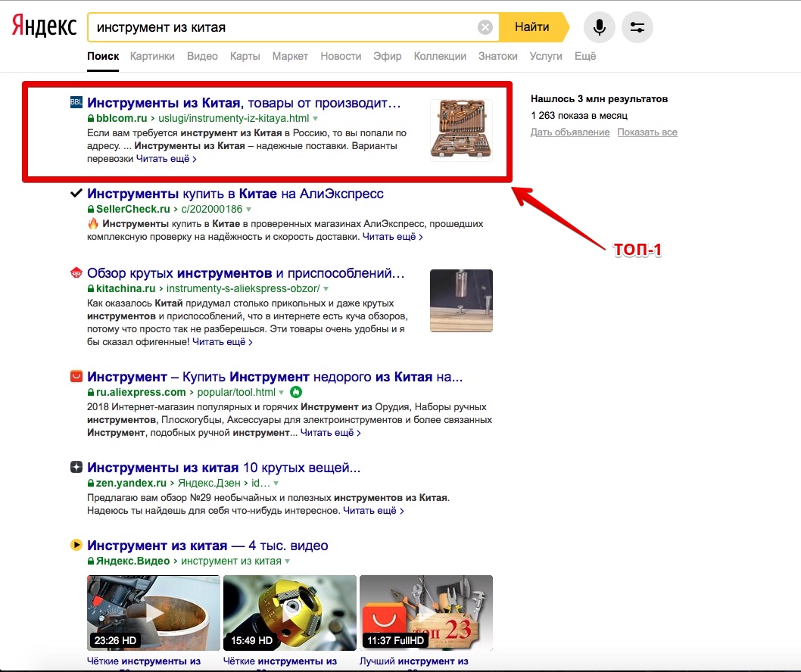Clear the search query with X icon
Screen dimensions: 801x672
click(x=485, y=27)
